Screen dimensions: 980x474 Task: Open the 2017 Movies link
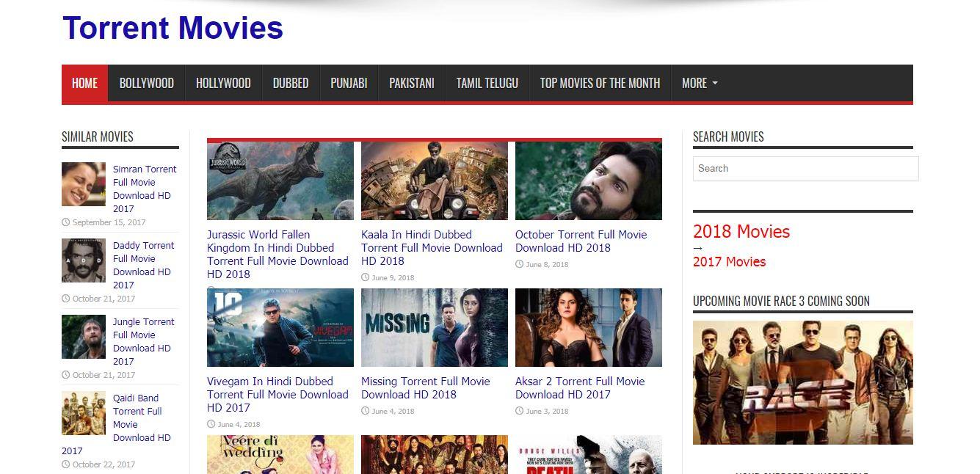coord(729,261)
